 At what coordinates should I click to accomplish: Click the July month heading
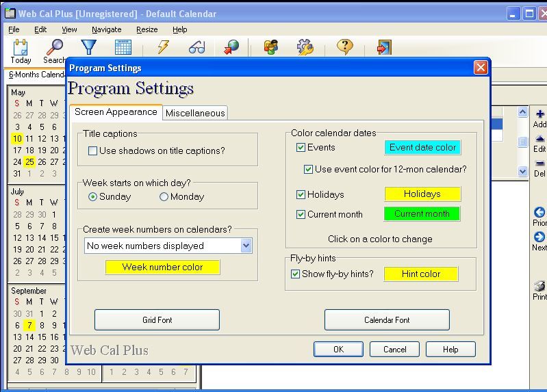(17, 192)
